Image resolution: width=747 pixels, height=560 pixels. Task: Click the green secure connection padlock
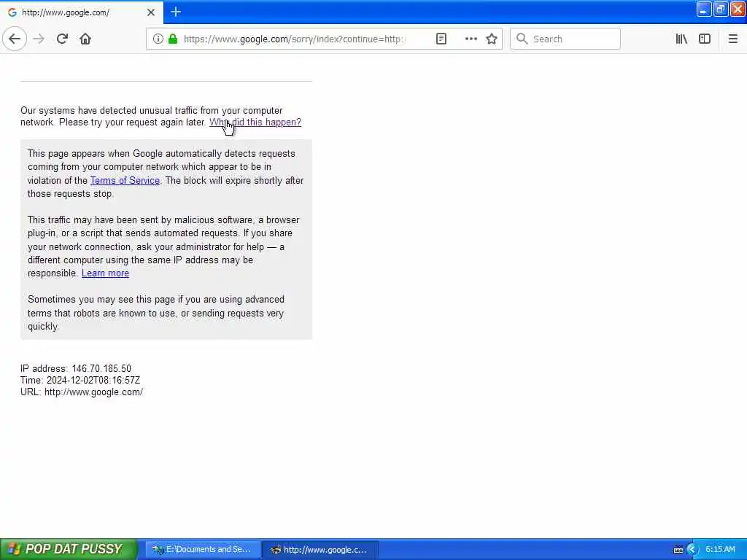tap(173, 39)
